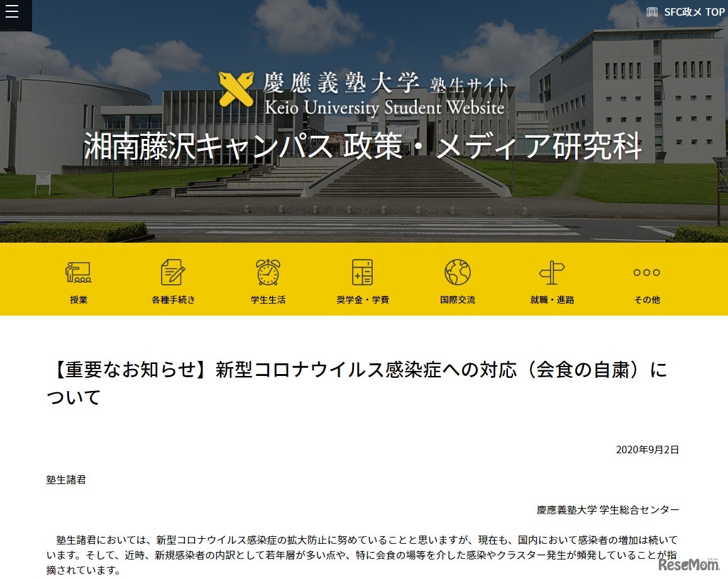
Task: Click the 国際交流 navigation label
Action: pyautogui.click(x=456, y=300)
